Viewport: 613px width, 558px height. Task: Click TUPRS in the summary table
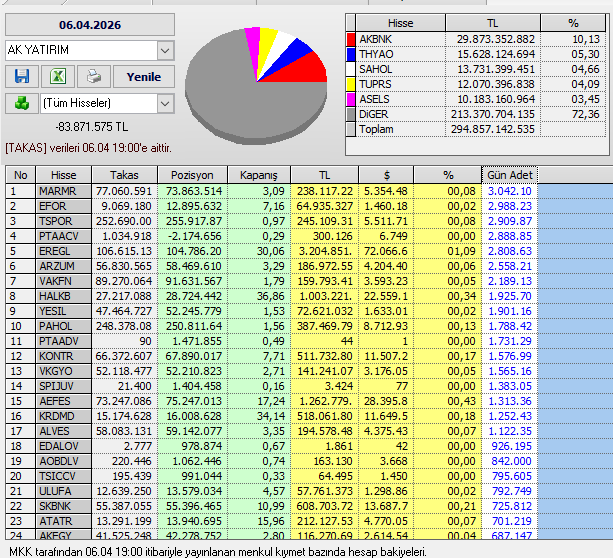click(400, 84)
